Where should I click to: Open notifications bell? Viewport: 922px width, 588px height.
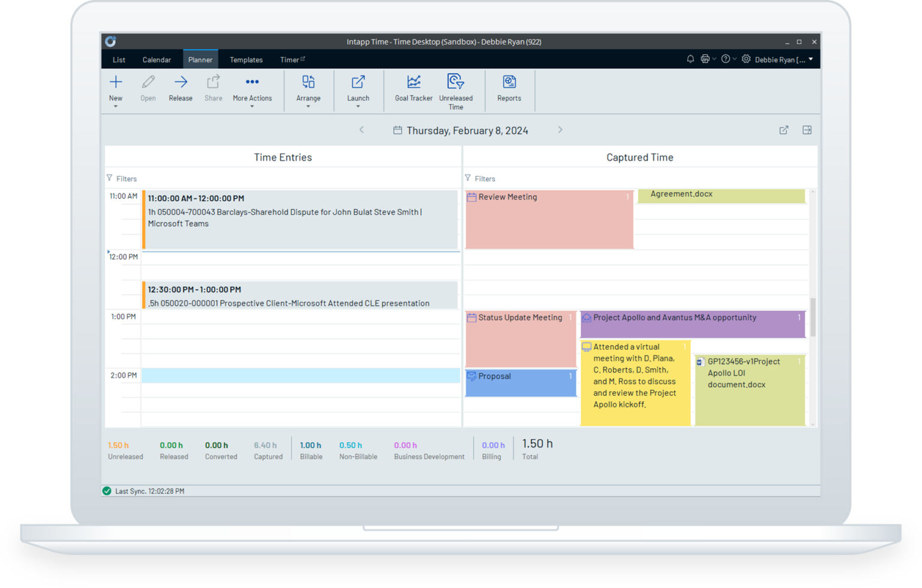[x=690, y=59]
